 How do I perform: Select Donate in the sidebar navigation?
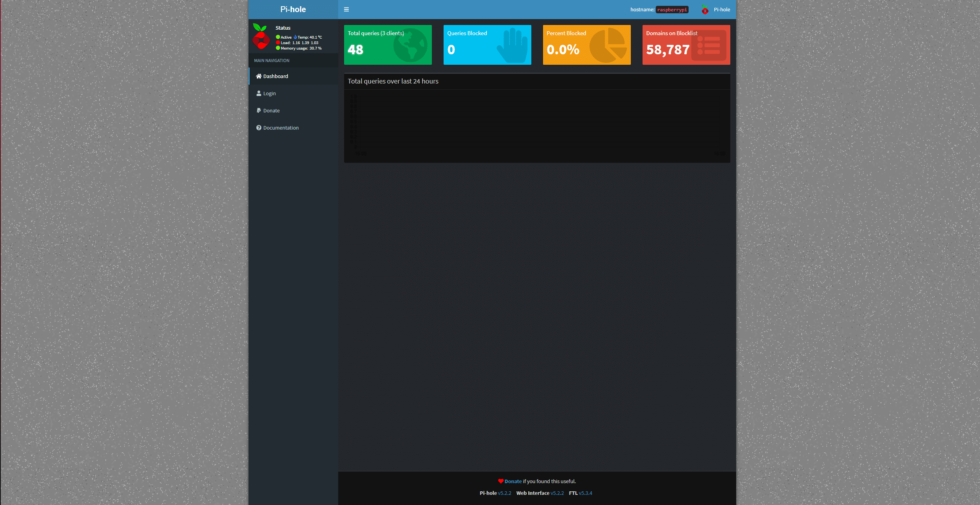(271, 110)
